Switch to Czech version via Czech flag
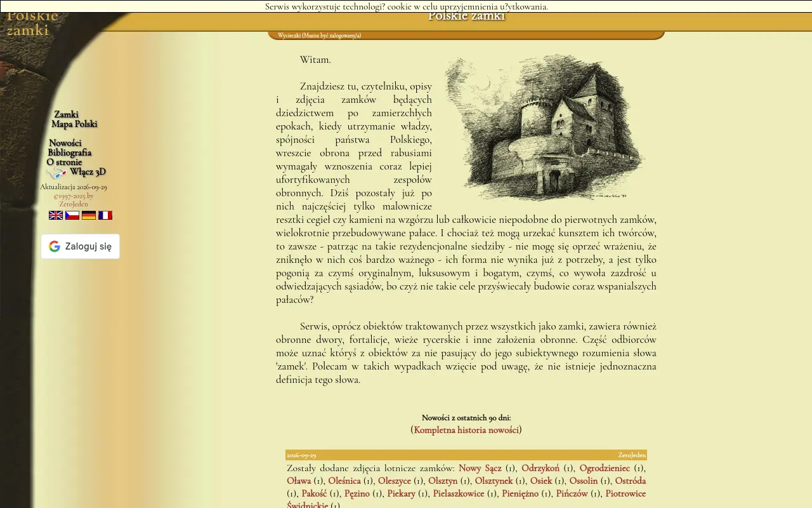Viewport: 812px width, 508px height. [72, 215]
